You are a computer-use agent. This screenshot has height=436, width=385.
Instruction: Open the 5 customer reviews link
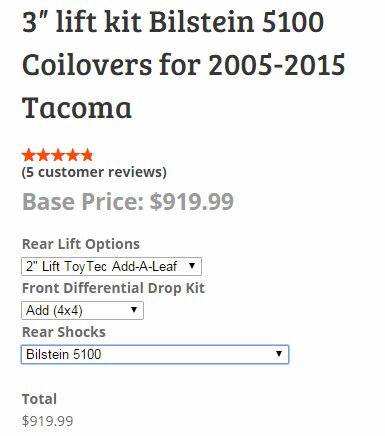point(94,172)
